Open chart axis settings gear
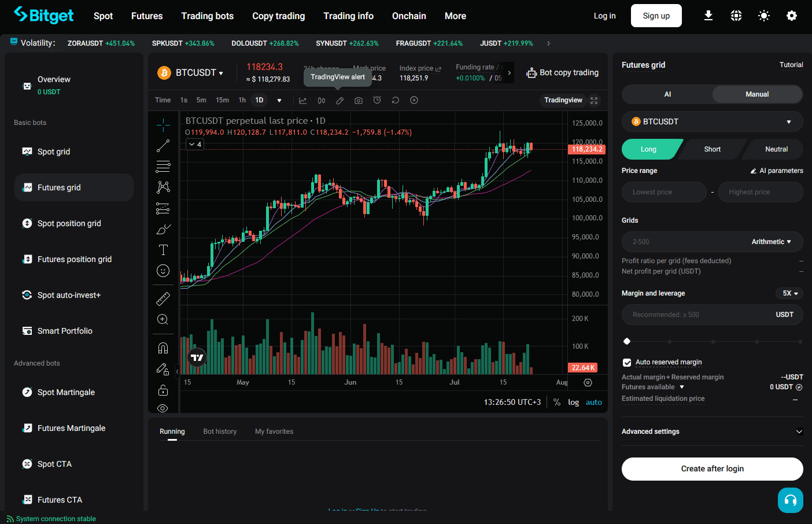 click(588, 383)
